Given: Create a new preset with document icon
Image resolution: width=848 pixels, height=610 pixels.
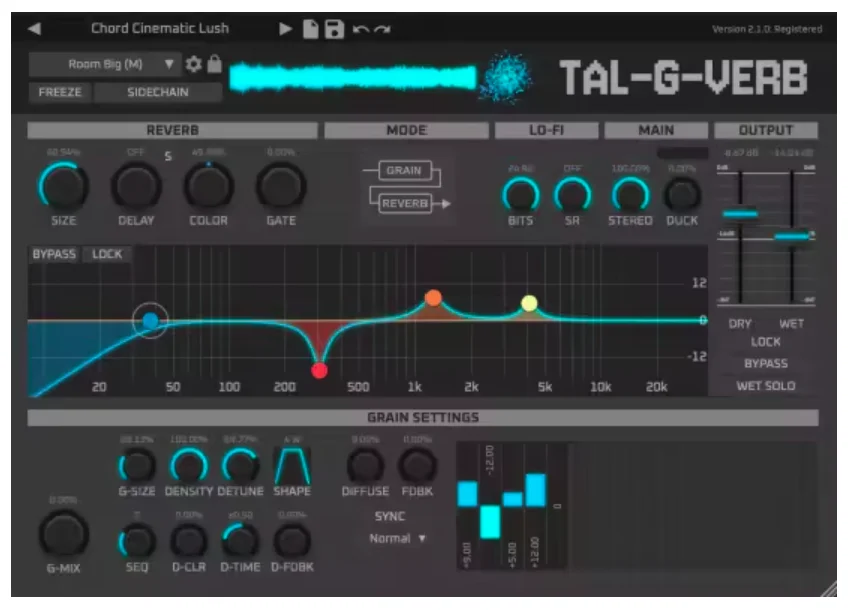Looking at the screenshot, I should 310,29.
